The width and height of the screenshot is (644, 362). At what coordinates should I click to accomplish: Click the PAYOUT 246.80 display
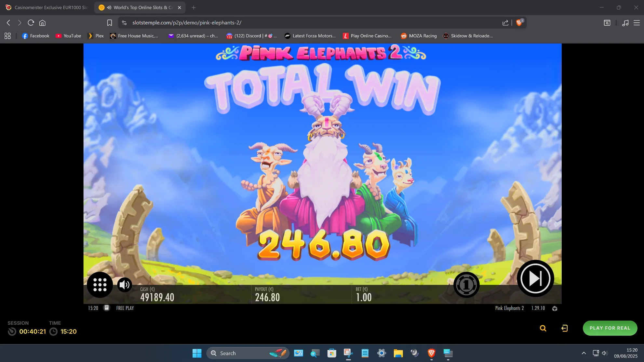click(x=267, y=294)
